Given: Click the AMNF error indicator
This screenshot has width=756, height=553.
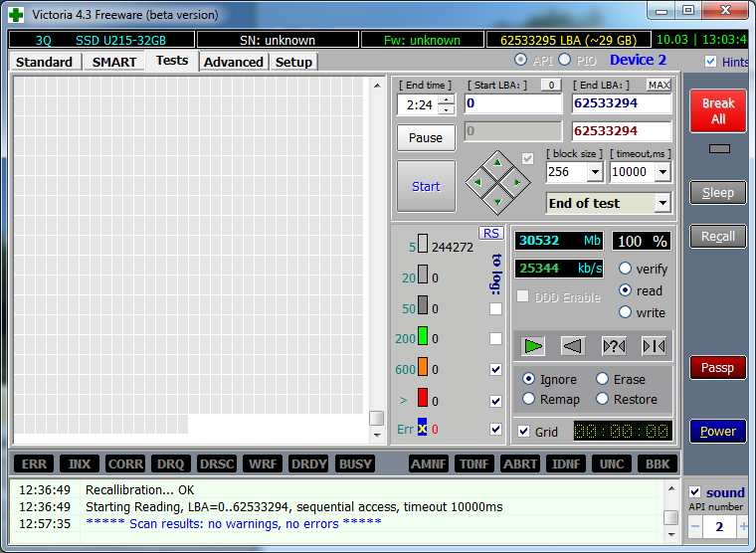Looking at the screenshot, I should (428, 463).
